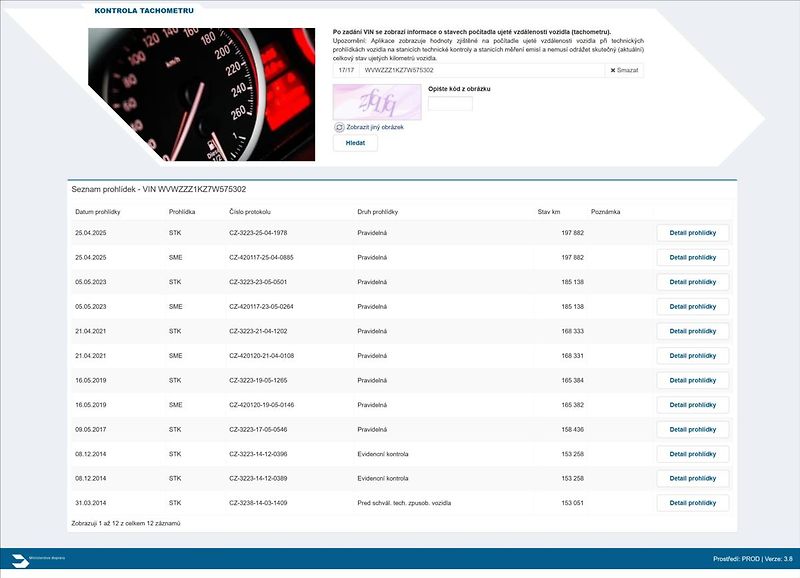The image size is (800, 578).
Task: Click the refresh captcha circular arrow icon
Action: pos(339,127)
